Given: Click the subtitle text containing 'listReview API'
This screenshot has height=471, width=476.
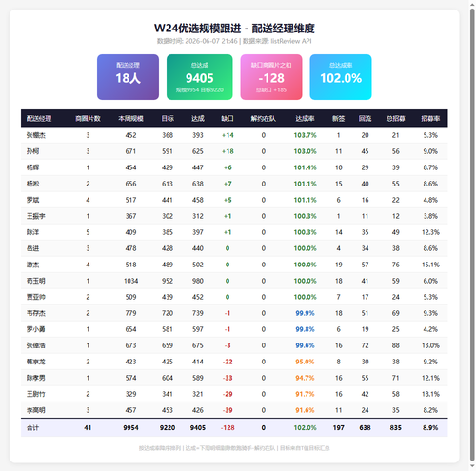Looking at the screenshot, I should tap(234, 41).
